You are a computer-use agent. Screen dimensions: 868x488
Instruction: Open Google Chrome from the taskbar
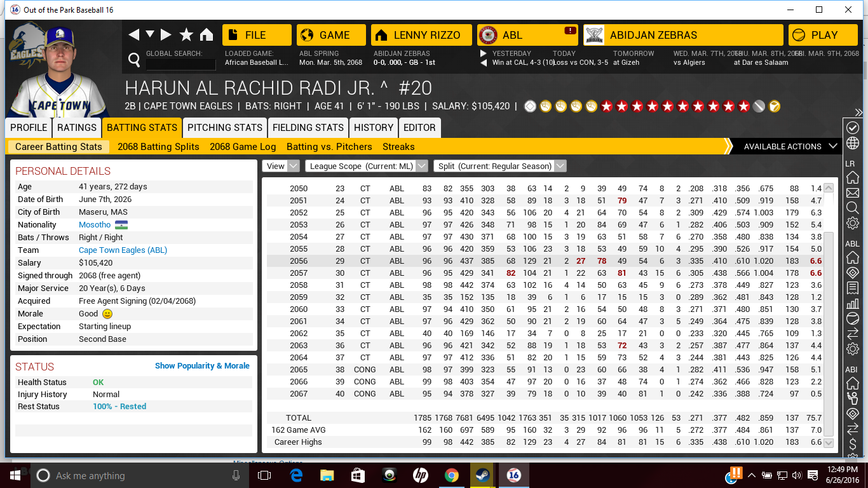[452, 475]
